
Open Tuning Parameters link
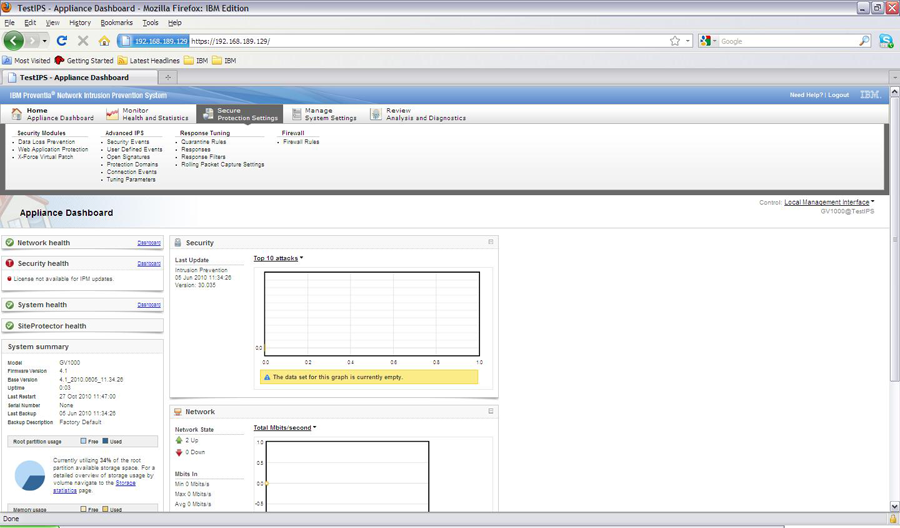(131, 180)
